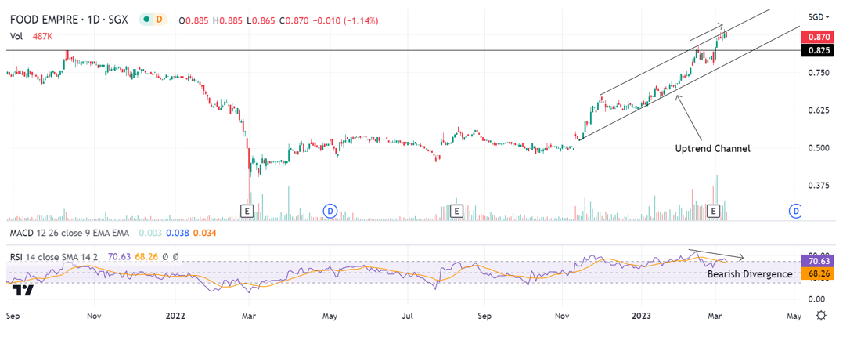868x344 pixels.
Task: Open the May 2023 dividend D marker
Action: click(x=796, y=211)
